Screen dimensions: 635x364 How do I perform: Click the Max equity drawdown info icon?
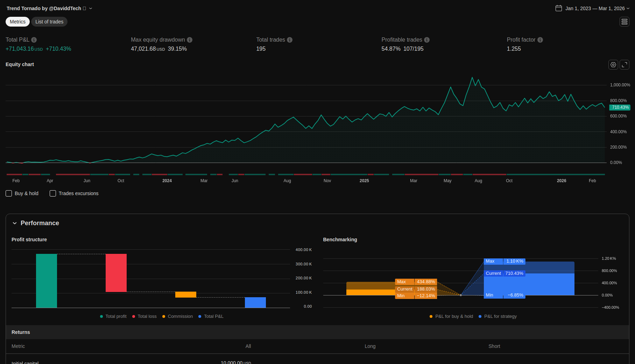pos(190,40)
